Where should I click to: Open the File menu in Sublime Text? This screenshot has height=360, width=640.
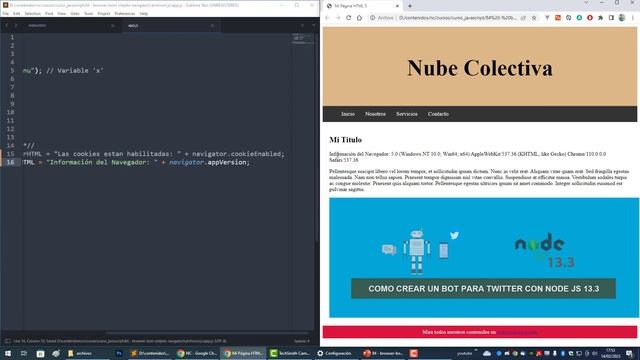pyautogui.click(x=5, y=13)
